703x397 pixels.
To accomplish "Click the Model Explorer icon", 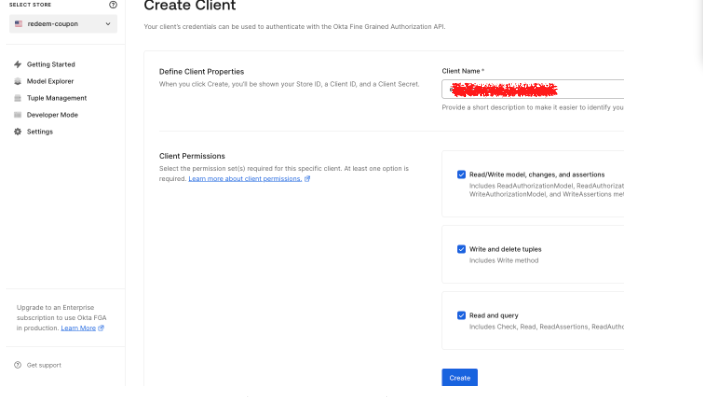I will pyautogui.click(x=17, y=81).
